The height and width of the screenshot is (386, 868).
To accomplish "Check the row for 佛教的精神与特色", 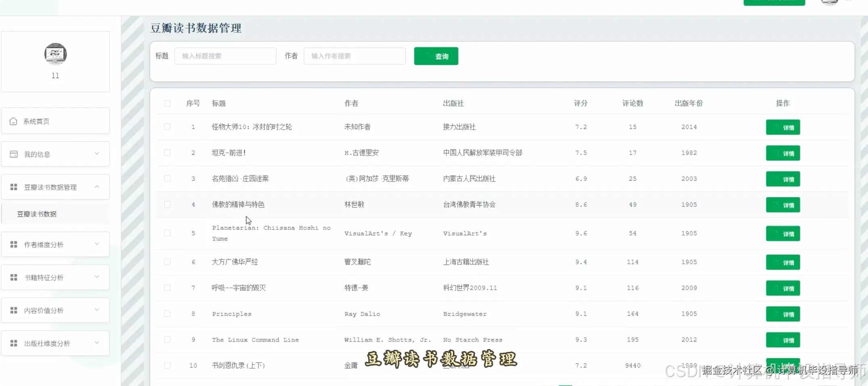I will (x=168, y=205).
